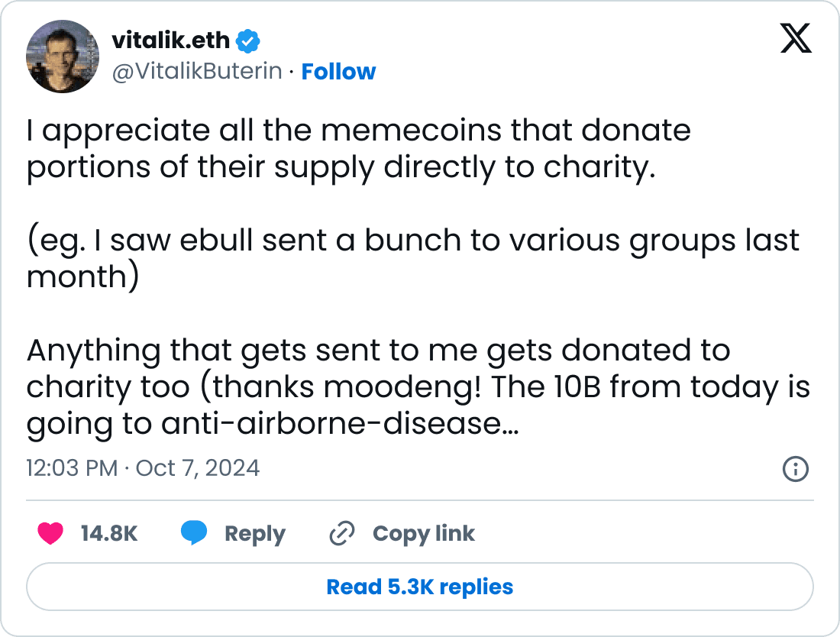Click the blue verified badge
Viewport: 840px width, 637px height.
point(250,38)
